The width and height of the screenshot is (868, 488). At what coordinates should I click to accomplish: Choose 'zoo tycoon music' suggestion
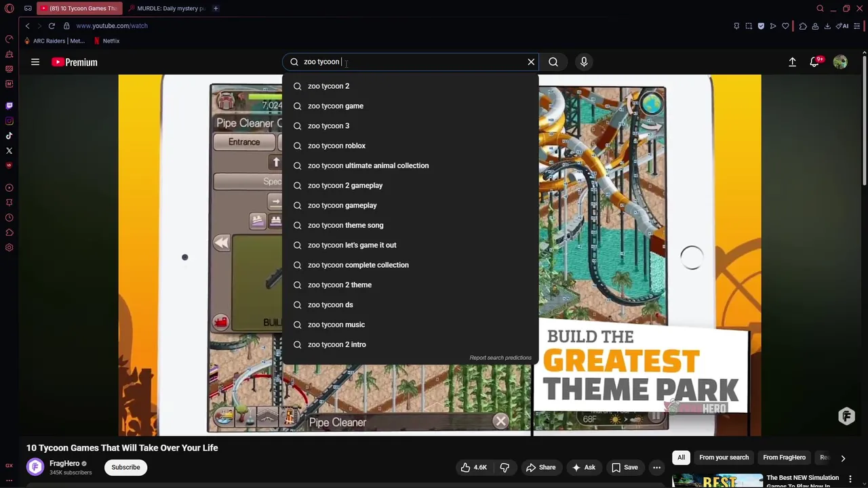[x=410, y=325]
